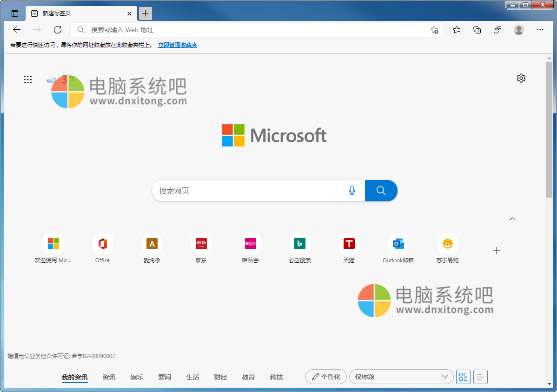This screenshot has width=557, height=392.
Task: Select the 教育 news tab
Action: point(248,377)
